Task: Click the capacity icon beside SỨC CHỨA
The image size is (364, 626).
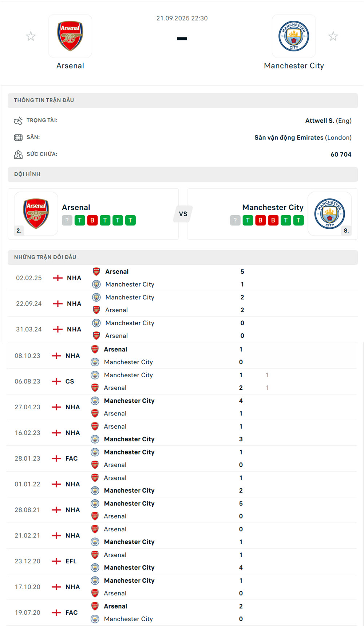Action: coord(17,154)
